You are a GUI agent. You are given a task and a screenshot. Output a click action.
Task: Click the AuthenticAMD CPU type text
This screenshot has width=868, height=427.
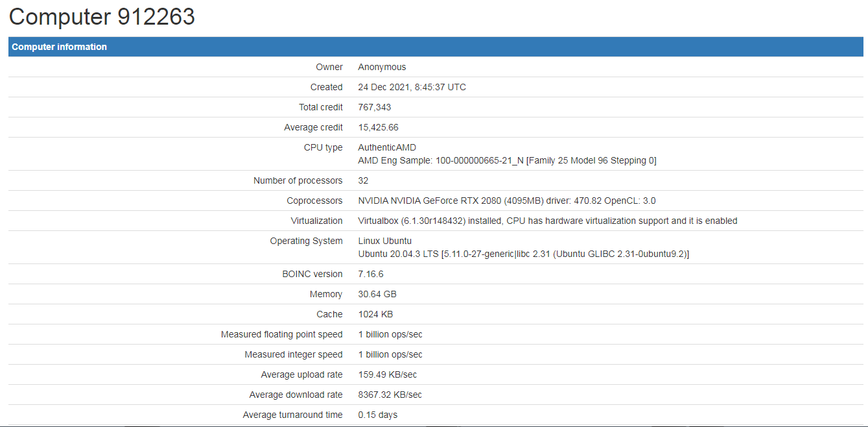pos(387,147)
